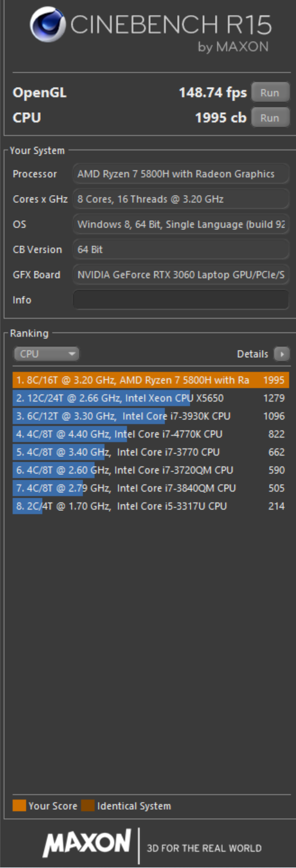296x868 pixels.
Task: Click the Details label in Ranking
Action: [252, 354]
